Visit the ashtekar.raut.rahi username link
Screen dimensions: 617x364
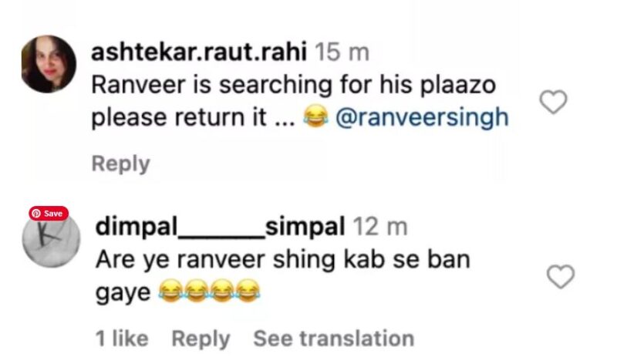(199, 52)
